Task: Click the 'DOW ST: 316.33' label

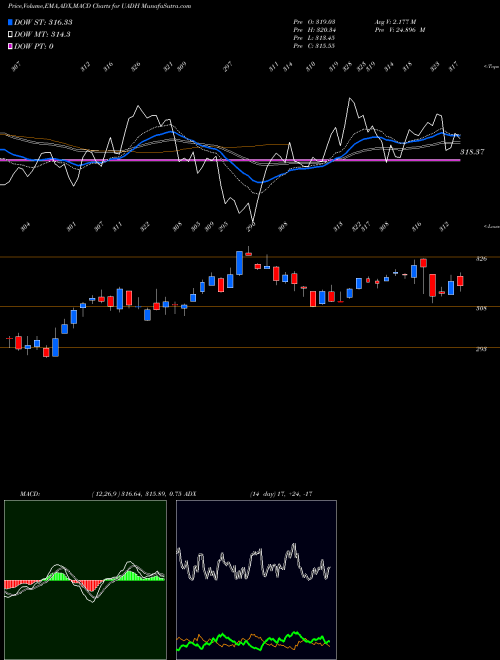Action: 43,22
